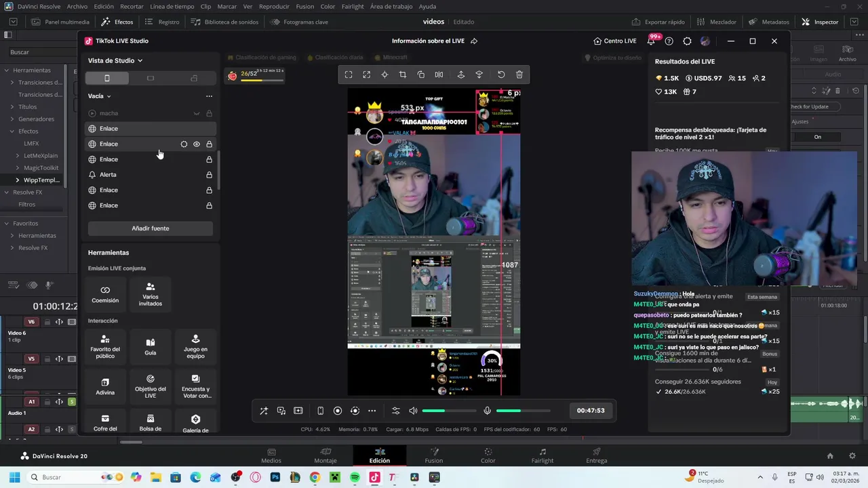Collapse Efectos in DaVinci effects tree
This screenshot has width=868, height=488.
(12, 131)
